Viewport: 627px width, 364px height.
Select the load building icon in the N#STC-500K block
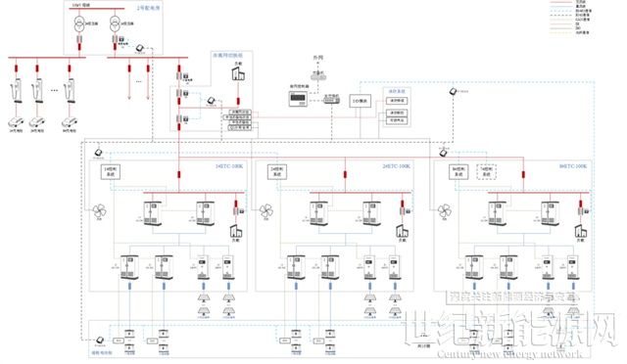point(581,231)
